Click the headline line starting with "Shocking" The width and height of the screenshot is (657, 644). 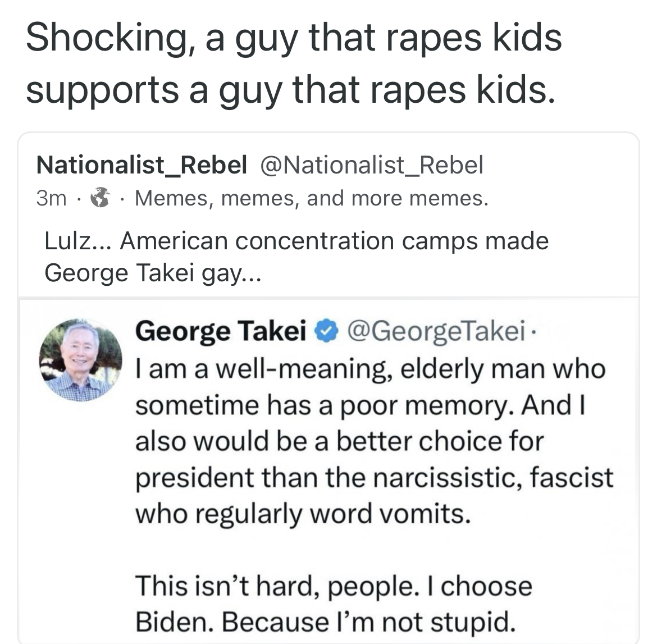(294, 38)
